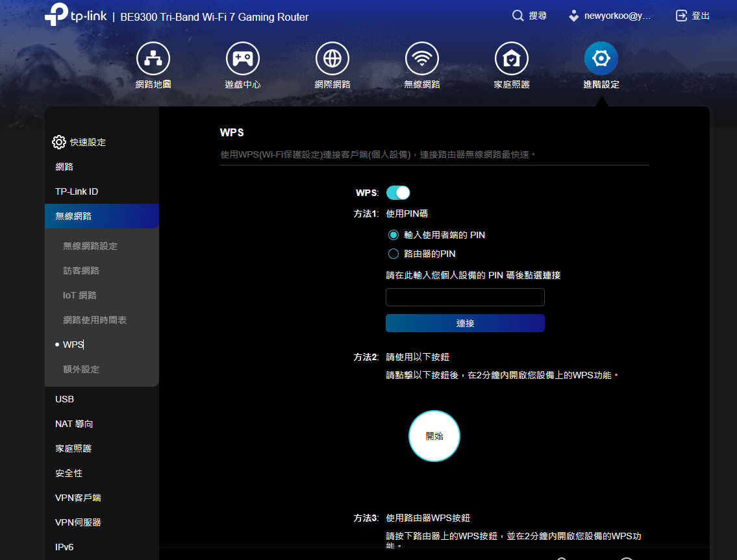Click the WPS page heading
737x560 pixels.
(232, 132)
